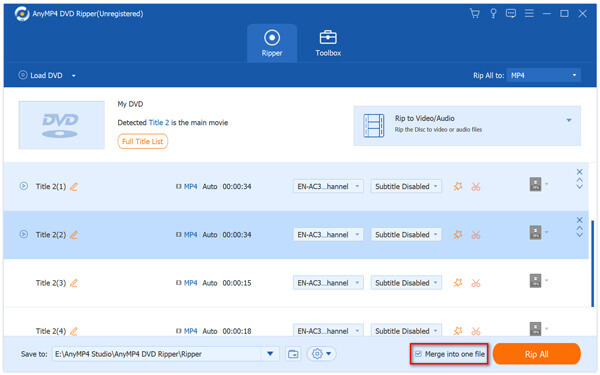This screenshot has width=600, height=375.
Task: Expand the Save to path dropdown arrow
Action: [x=270, y=354]
